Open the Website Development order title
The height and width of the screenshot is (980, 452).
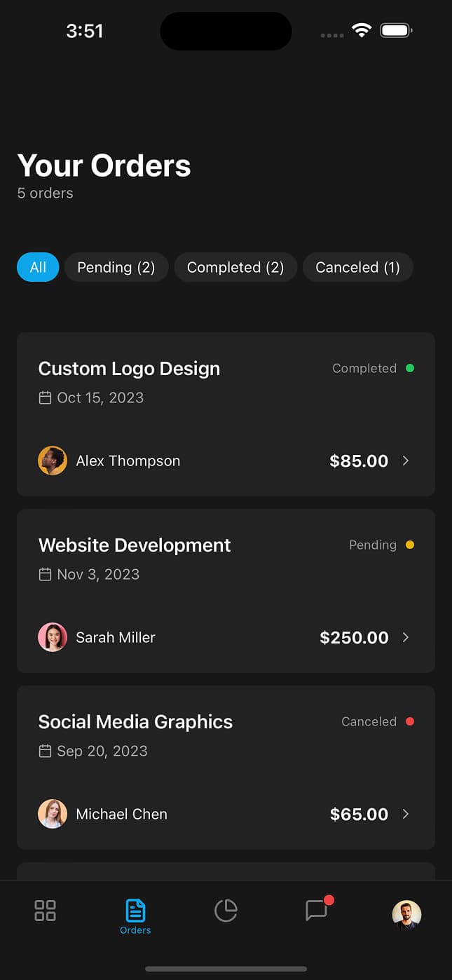click(135, 545)
